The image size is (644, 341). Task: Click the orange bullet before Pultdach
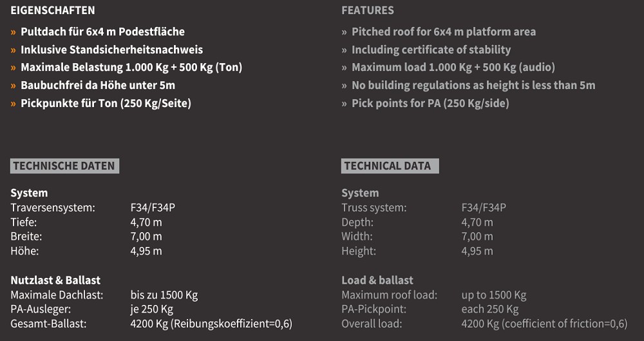[x=13, y=32]
